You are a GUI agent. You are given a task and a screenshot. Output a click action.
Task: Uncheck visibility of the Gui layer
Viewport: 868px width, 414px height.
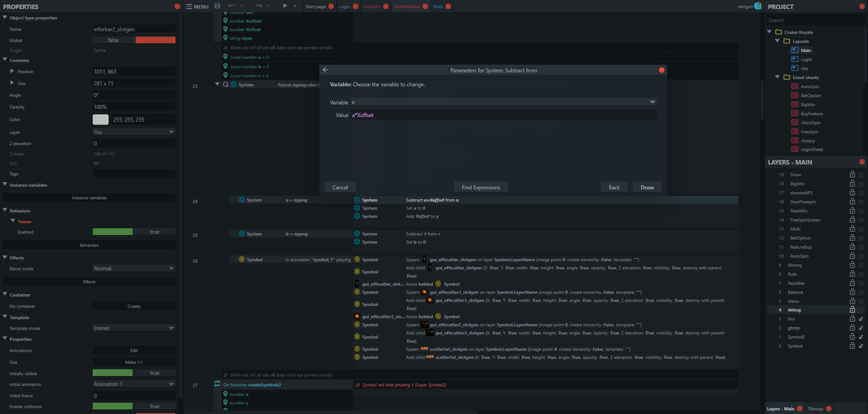pos(861,319)
